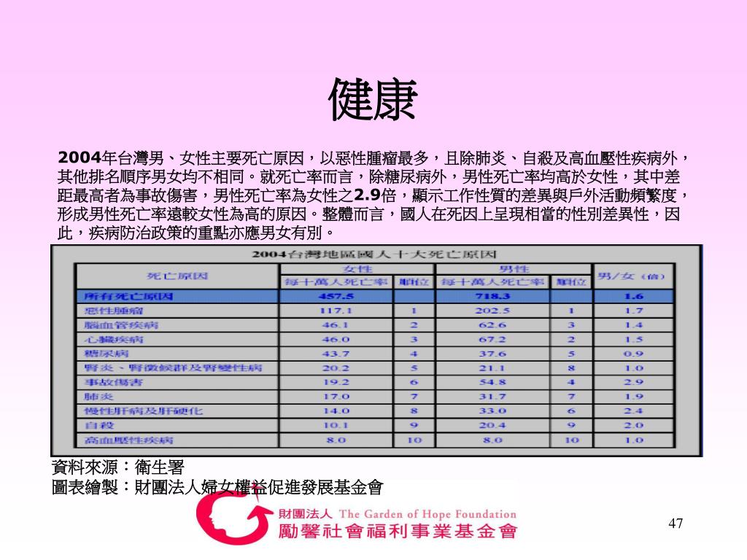747x560 pixels.
Task: Click the value 46.0 cell
Action: tap(336, 339)
